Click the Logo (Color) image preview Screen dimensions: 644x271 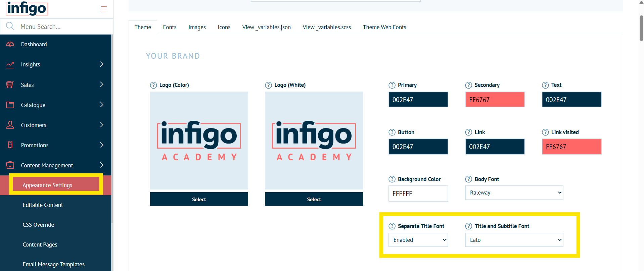(x=199, y=141)
